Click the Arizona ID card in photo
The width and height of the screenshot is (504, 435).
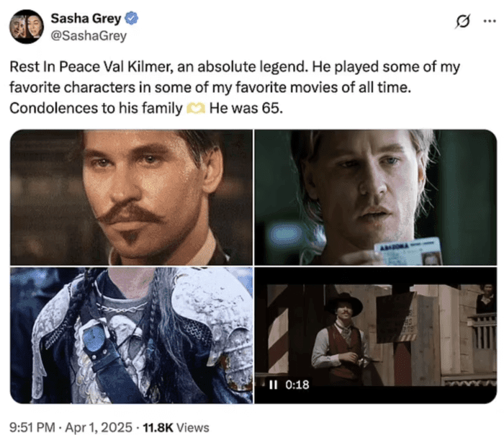[x=408, y=252]
